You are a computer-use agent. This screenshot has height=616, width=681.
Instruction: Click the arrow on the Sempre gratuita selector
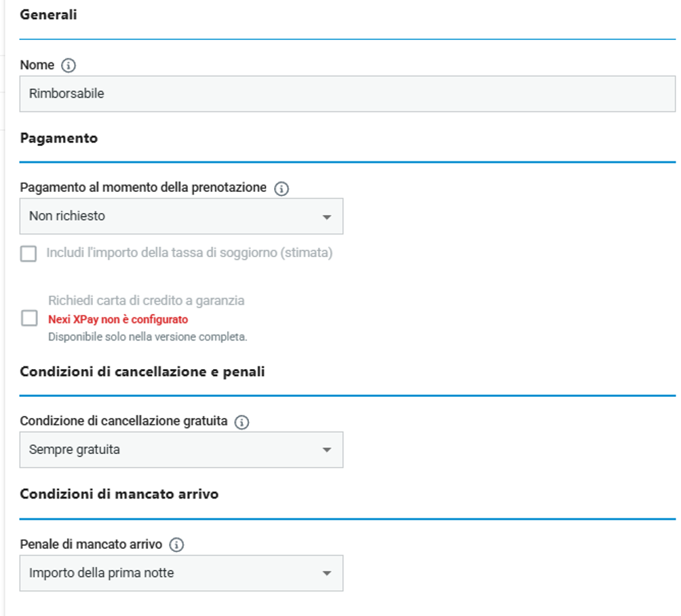[x=327, y=450]
